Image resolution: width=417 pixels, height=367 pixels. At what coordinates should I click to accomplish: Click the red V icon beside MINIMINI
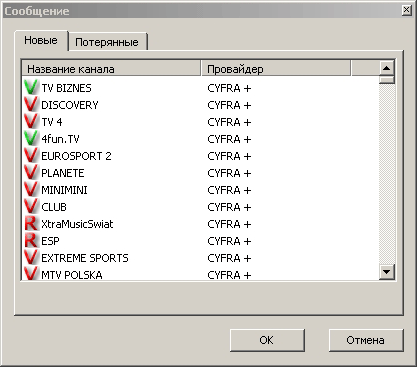[x=31, y=190]
